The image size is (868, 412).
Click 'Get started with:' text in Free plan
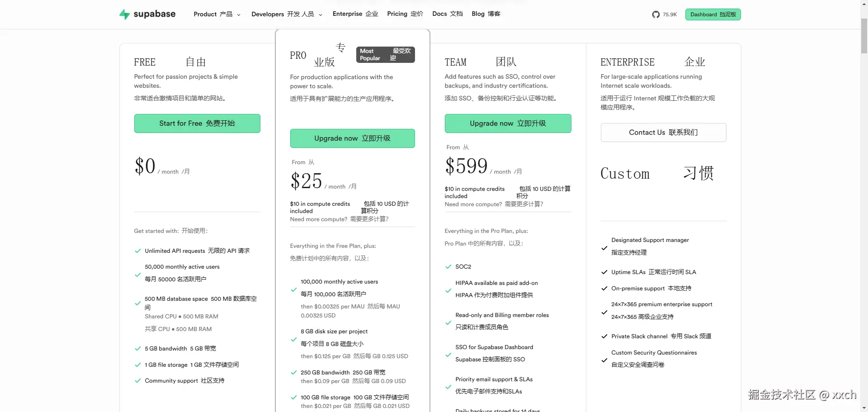coord(156,231)
